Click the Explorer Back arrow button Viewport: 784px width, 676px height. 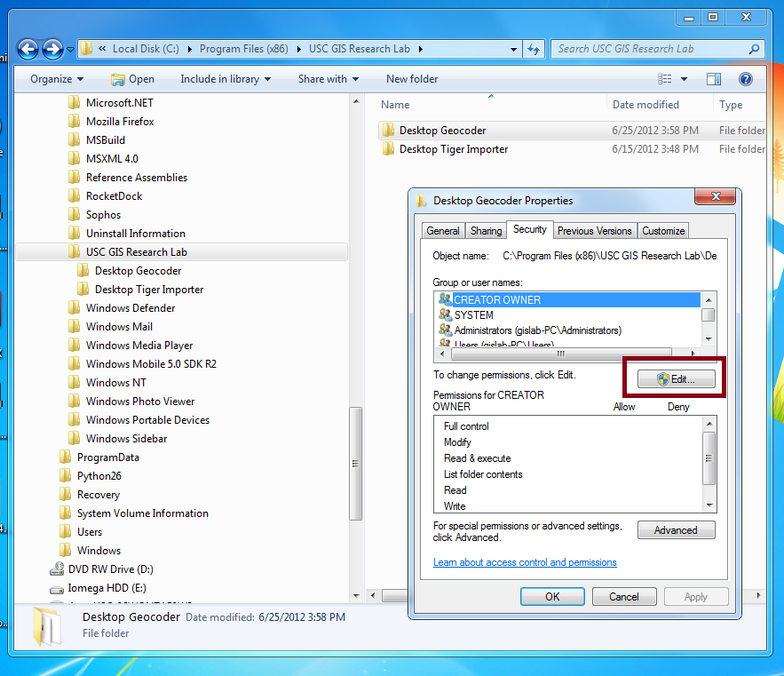[x=28, y=49]
